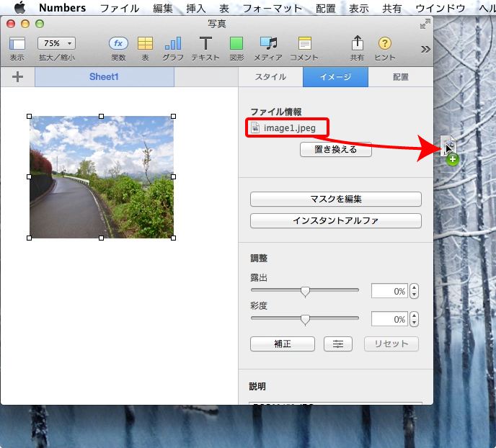Open the Apple menu
The image size is (496, 448).
click(20, 8)
